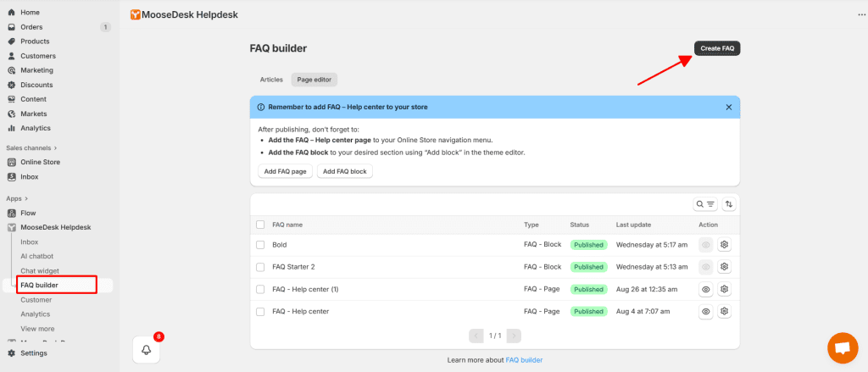Click the disabled eye icon for Bold
This screenshot has width=868, height=372.
pos(706,245)
